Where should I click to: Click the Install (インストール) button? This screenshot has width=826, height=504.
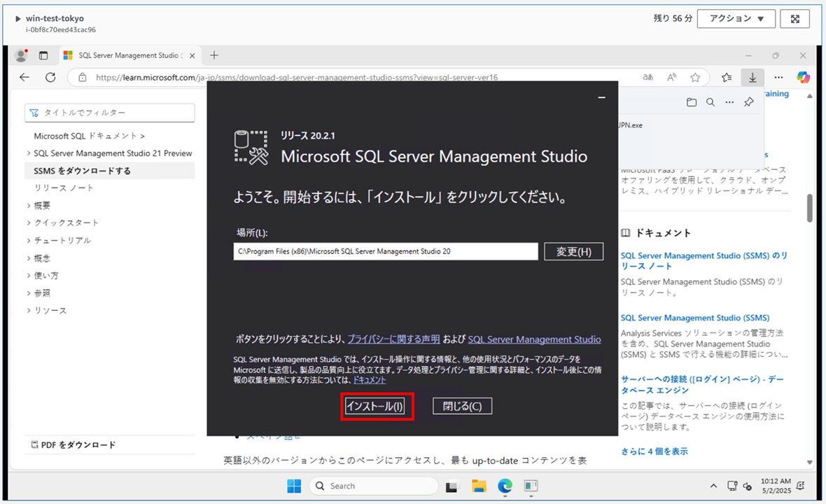pyautogui.click(x=374, y=406)
